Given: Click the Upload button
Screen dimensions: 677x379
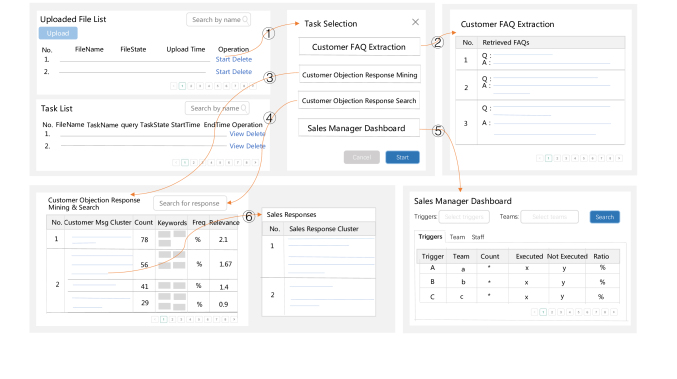Looking at the screenshot, I should coord(58,33).
